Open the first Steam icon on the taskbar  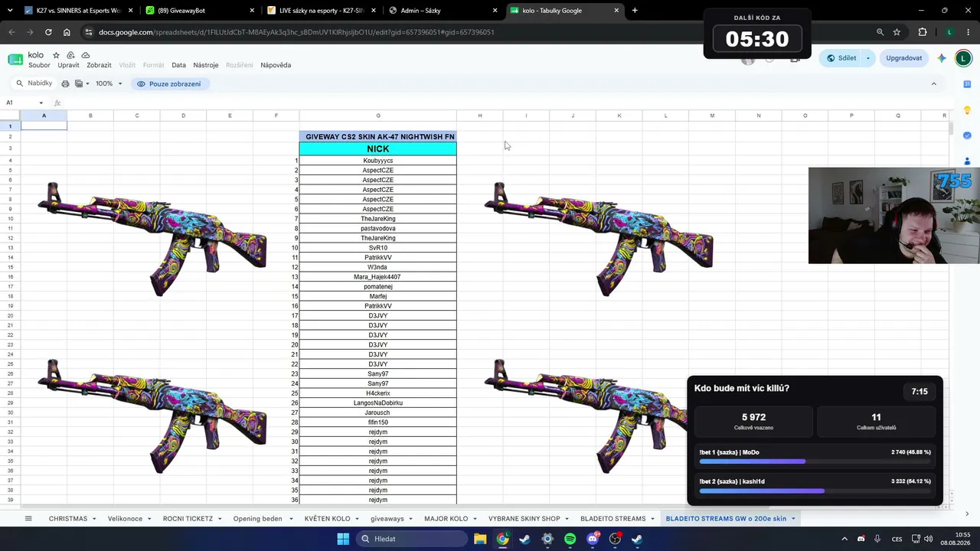524,539
